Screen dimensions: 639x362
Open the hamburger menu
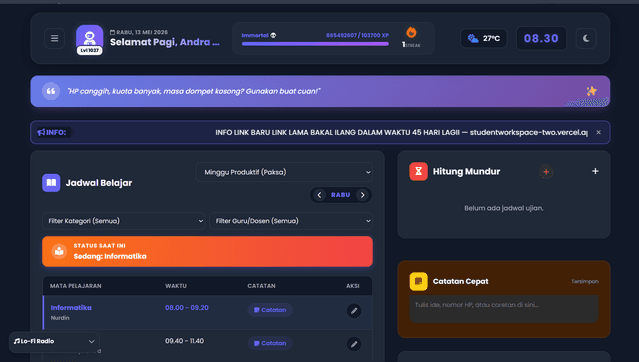pyautogui.click(x=54, y=38)
